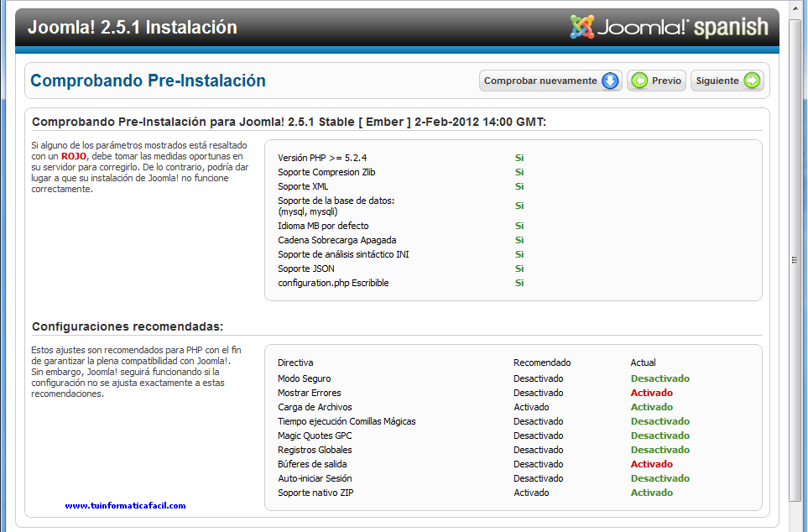The image size is (808, 532).
Task: Click red 'Activado' value for Mostrar Errores
Action: click(652, 393)
